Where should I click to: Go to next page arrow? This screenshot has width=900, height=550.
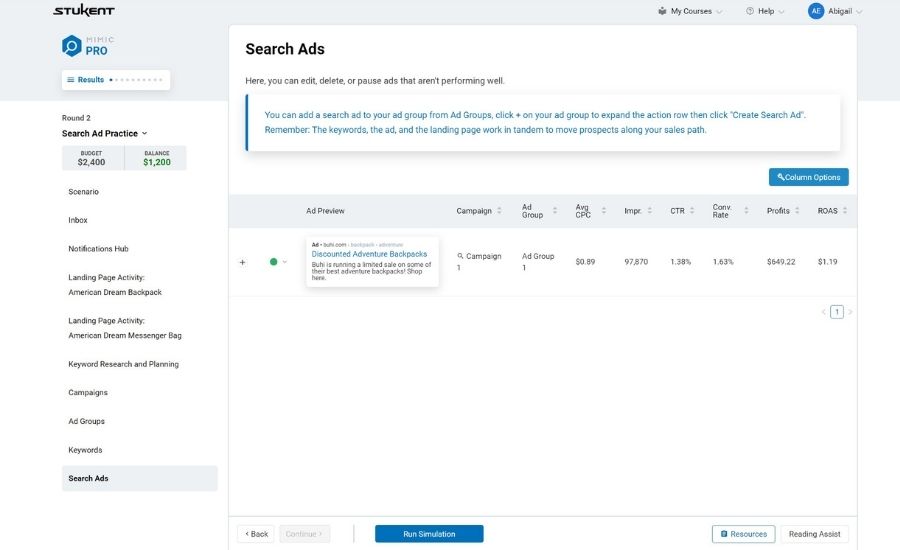(850, 312)
